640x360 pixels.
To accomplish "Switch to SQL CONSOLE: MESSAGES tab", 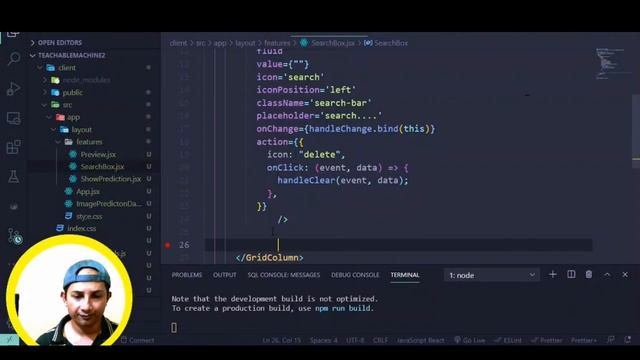I will [x=284, y=275].
